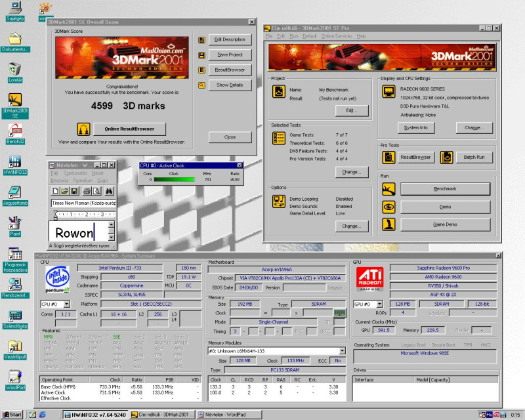This screenshot has height=420, width=525.
Task: Click the Print icon in WordPad toolbar
Action: tap(87, 191)
